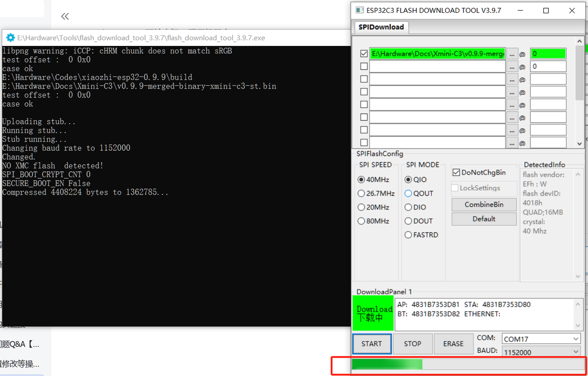Toggle the DoNotChgBin checkbox
The width and height of the screenshot is (588, 376).
(456, 173)
